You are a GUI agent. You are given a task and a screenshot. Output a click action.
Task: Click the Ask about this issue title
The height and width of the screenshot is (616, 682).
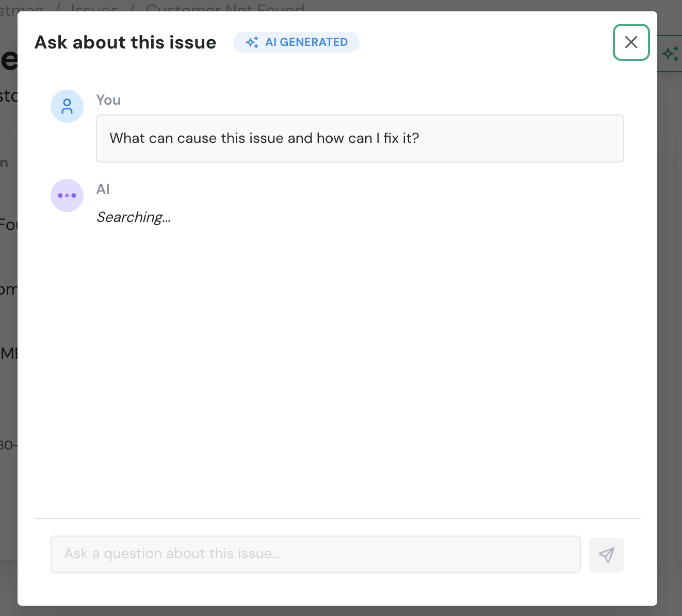(x=125, y=42)
